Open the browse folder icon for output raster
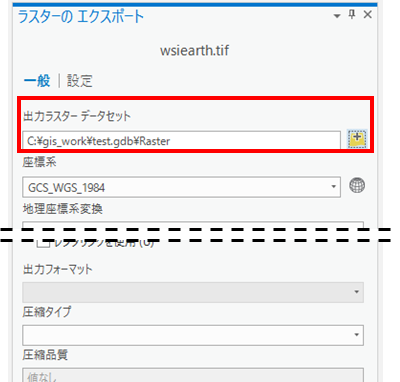The width and height of the screenshot is (400, 382). (357, 139)
